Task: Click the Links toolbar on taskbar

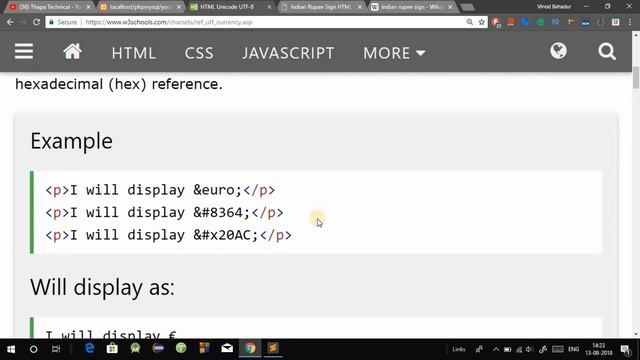Action: (x=458, y=349)
